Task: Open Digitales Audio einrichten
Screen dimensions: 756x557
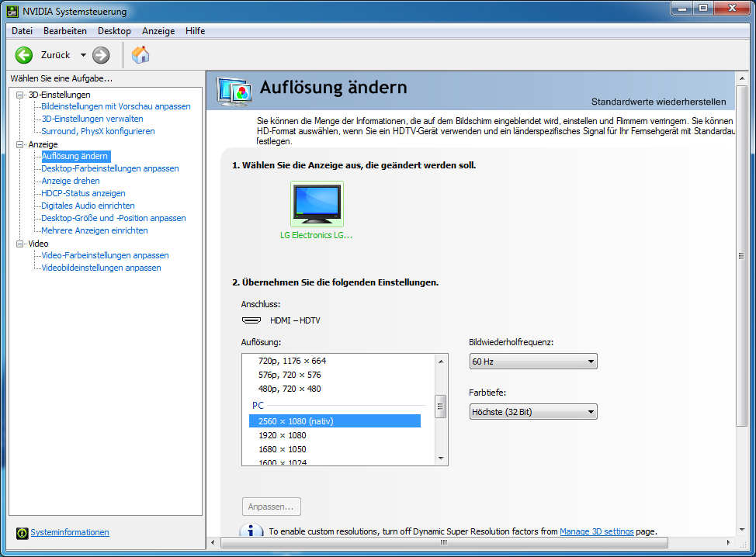Action: (88, 206)
